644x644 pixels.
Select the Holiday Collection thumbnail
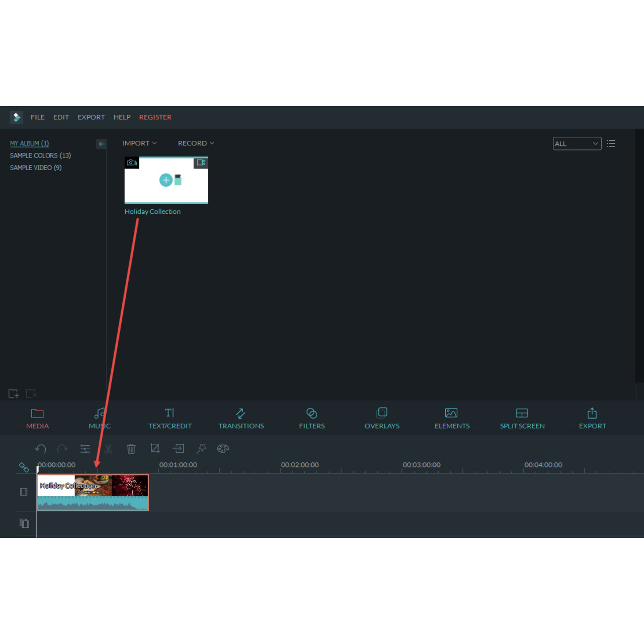(x=166, y=180)
